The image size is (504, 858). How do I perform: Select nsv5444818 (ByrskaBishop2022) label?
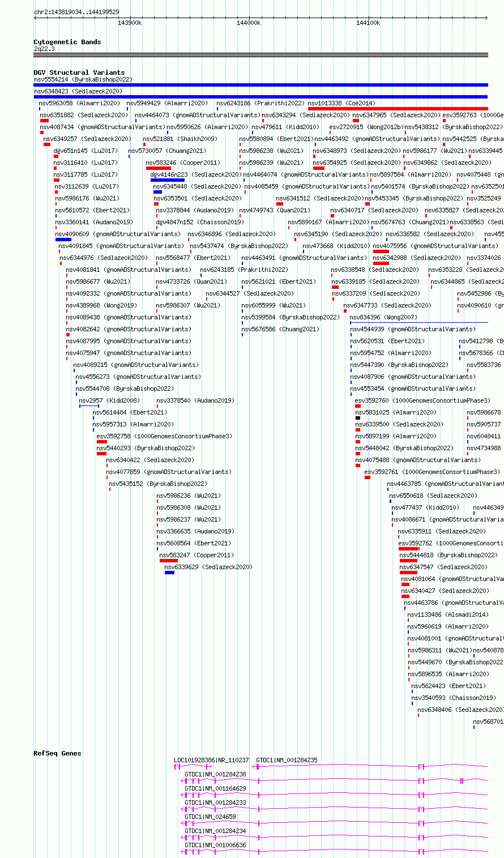(449, 555)
